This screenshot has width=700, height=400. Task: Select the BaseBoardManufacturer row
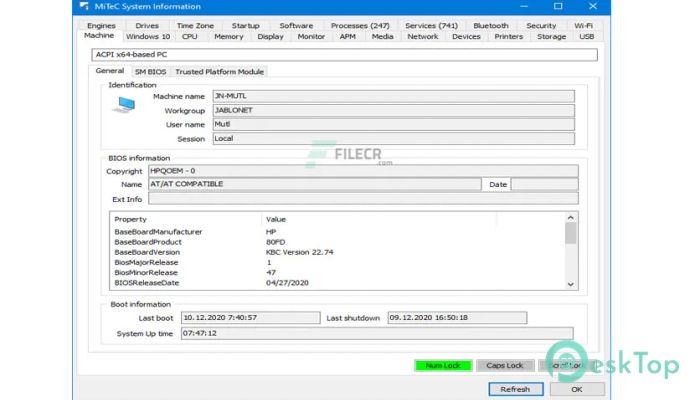click(x=338, y=232)
